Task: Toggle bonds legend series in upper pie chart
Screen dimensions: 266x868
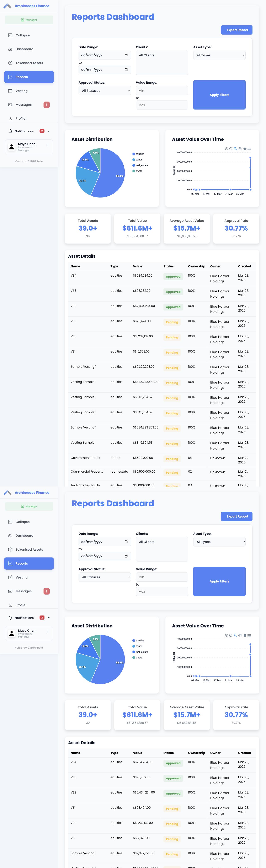Action: pyautogui.click(x=138, y=160)
